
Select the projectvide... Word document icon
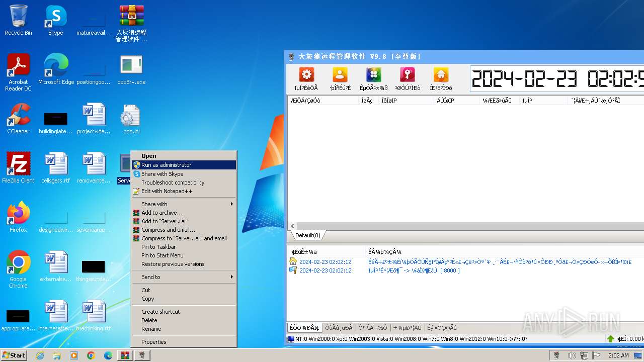tap(94, 119)
